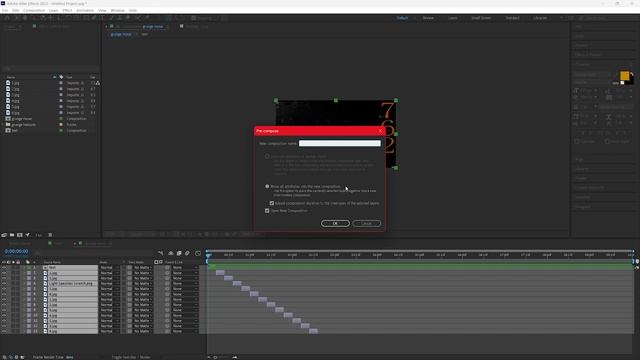This screenshot has height=360, width=640.
Task: Click the flowchart icon beside 1.jpg row
Action: point(98,83)
